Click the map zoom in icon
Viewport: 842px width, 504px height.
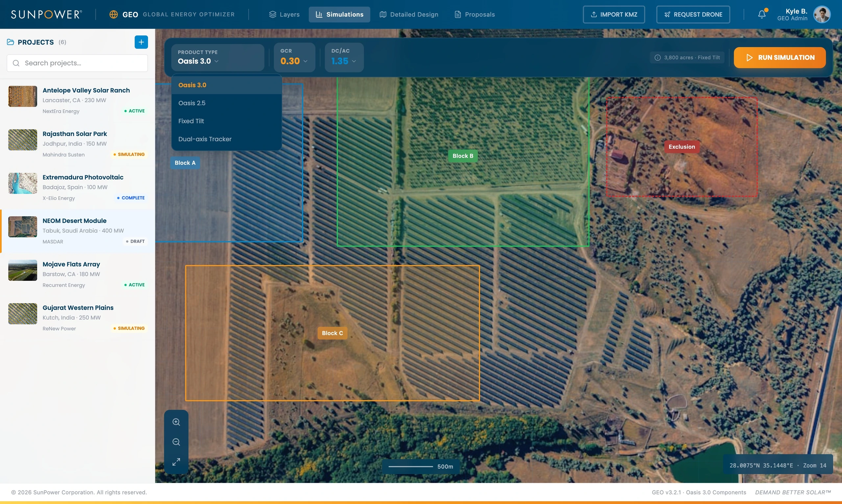pyautogui.click(x=176, y=422)
